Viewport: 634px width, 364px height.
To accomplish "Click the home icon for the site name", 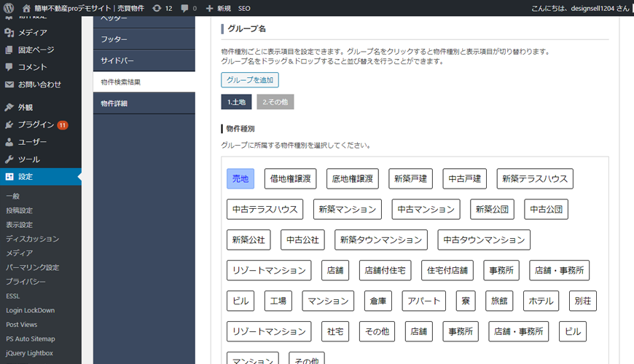I will 26,8.
